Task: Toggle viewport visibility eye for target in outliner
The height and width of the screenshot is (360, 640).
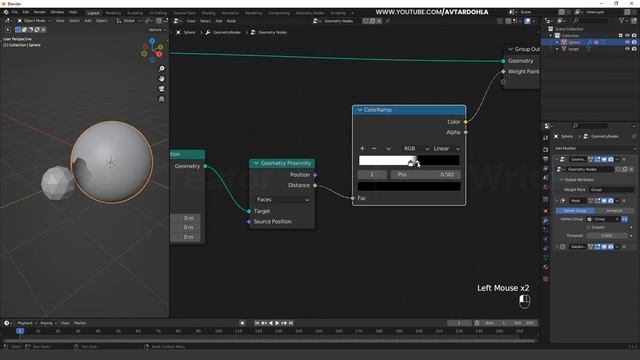Action: (627, 49)
